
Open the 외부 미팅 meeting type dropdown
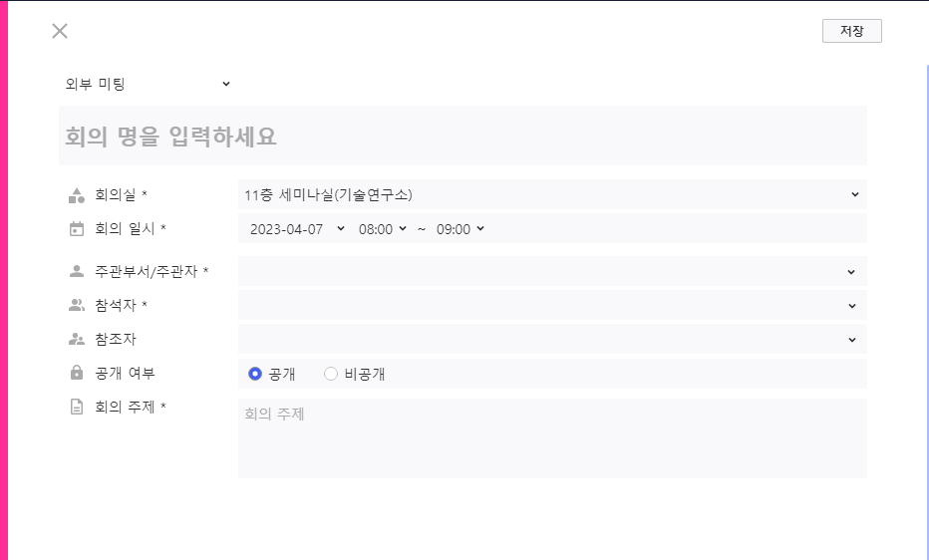[x=148, y=84]
